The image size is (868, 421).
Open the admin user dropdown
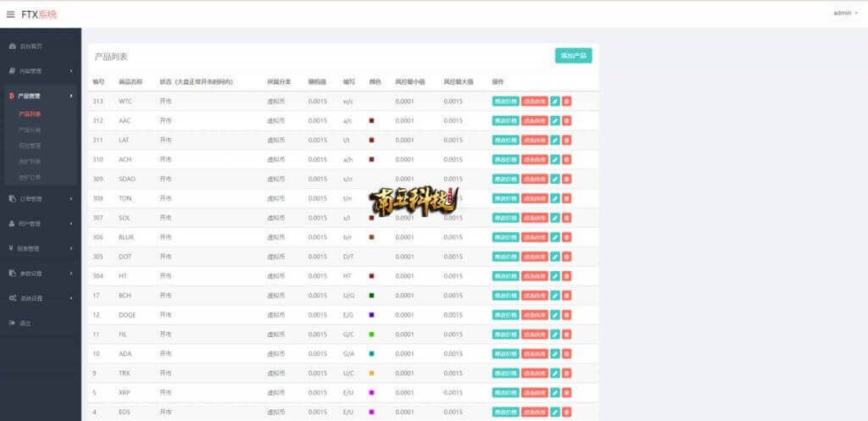pos(844,13)
